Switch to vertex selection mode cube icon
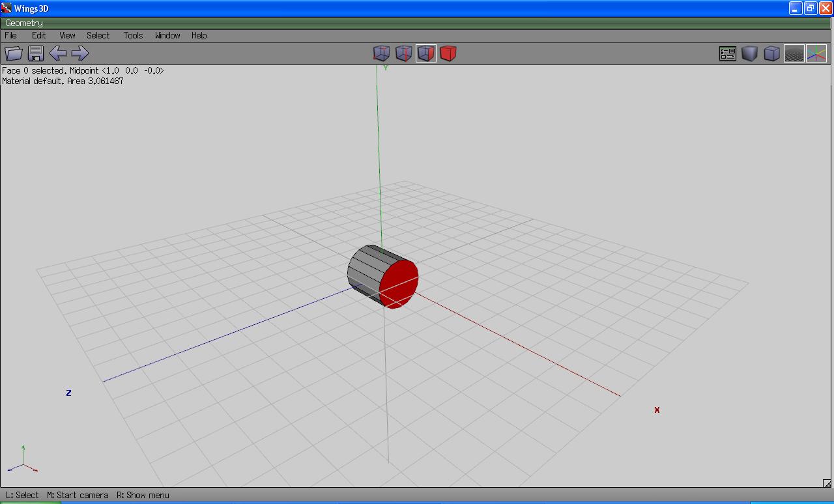The height and width of the screenshot is (504, 834). [x=382, y=53]
